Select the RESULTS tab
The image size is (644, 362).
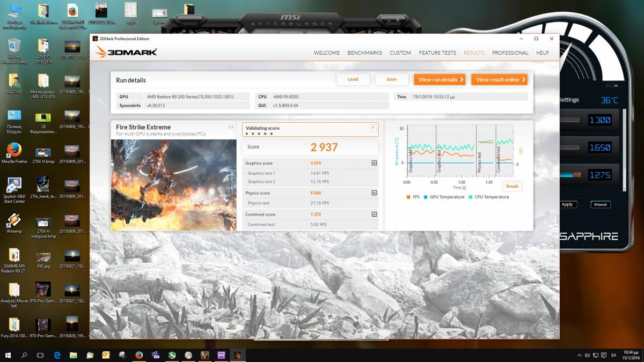(474, 53)
